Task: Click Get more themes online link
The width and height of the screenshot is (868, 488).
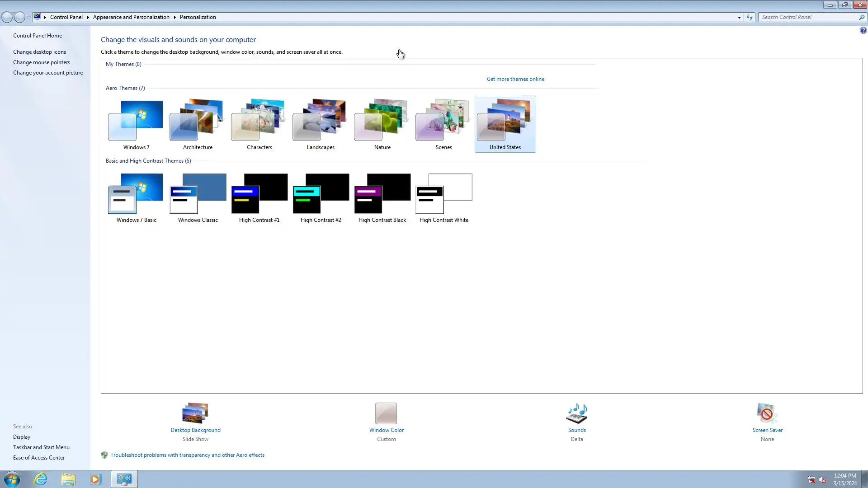Action: point(515,79)
